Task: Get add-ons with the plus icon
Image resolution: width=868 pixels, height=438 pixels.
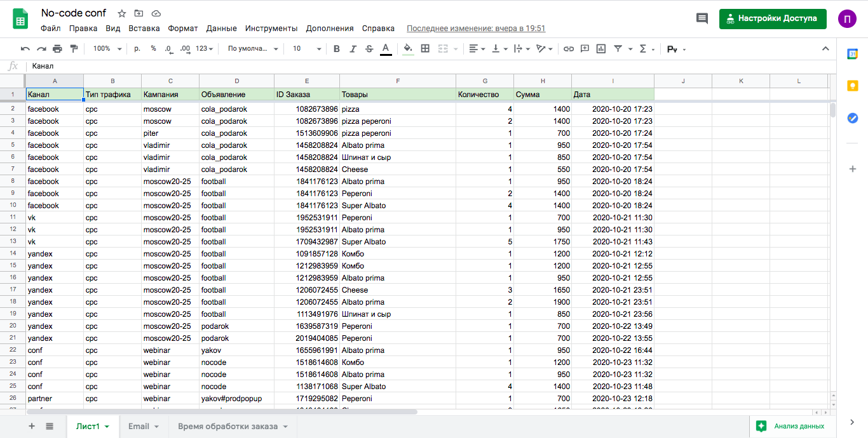Action: pyautogui.click(x=853, y=169)
